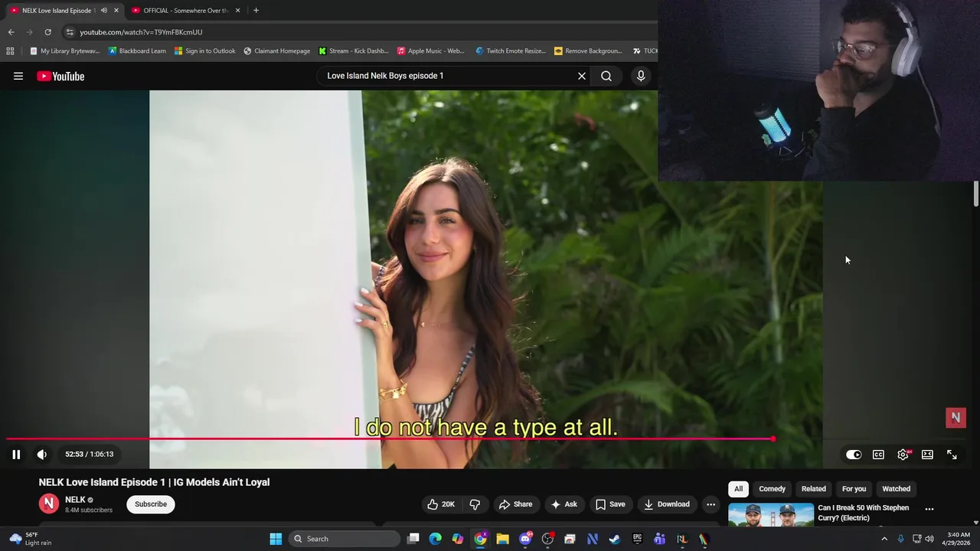The image size is (980, 551).
Task: Open File Explorer from taskbar
Action: pos(502,539)
